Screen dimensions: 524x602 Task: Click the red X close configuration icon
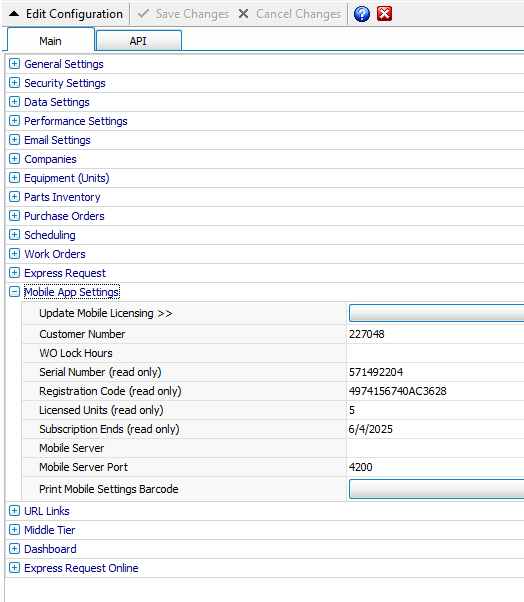(x=384, y=14)
